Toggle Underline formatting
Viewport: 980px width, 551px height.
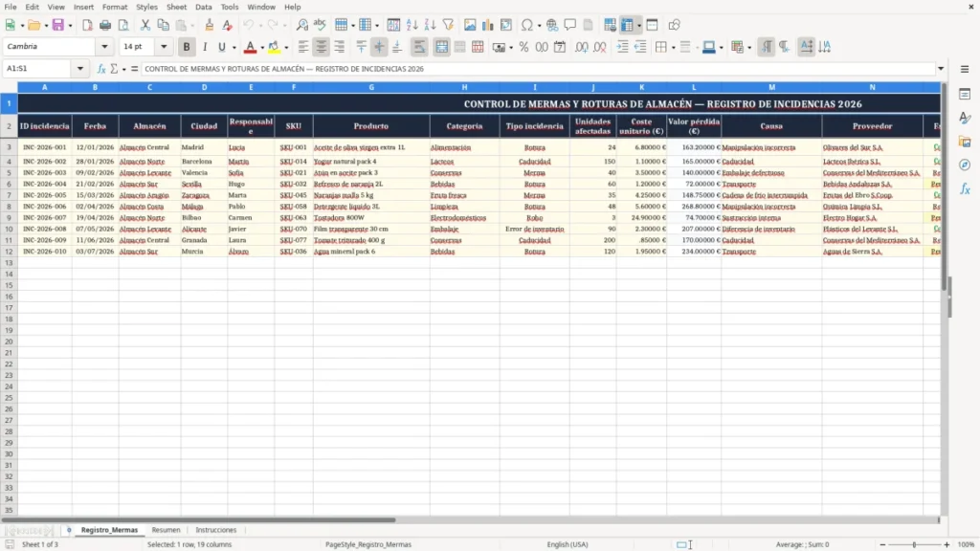tap(222, 47)
